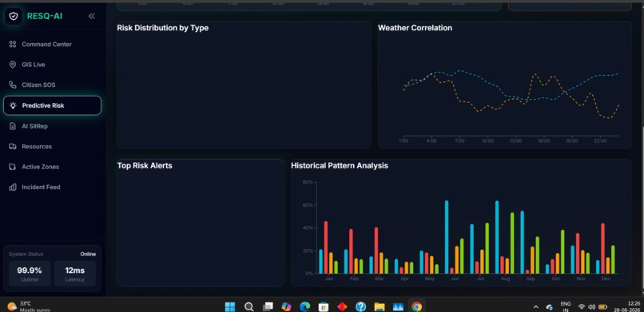The image size is (644, 312).
Task: Click the tallest cyan bar for Jun
Action: tap(447, 237)
